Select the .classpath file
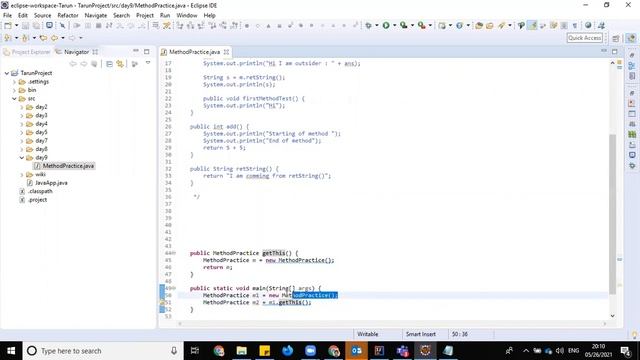Image resolution: width=640 pixels, height=360 pixels. [x=36, y=191]
